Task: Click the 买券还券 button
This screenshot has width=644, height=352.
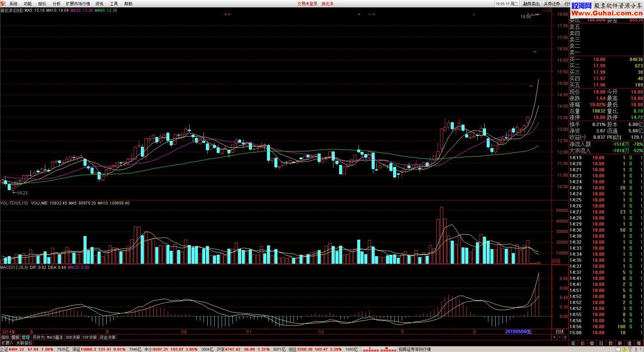Action: [552, 4]
